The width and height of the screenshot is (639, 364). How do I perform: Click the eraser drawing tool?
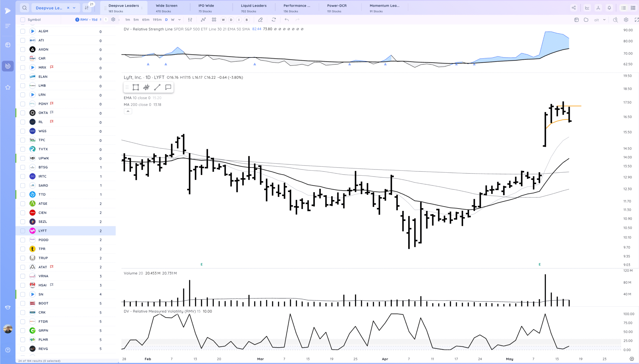[260, 20]
